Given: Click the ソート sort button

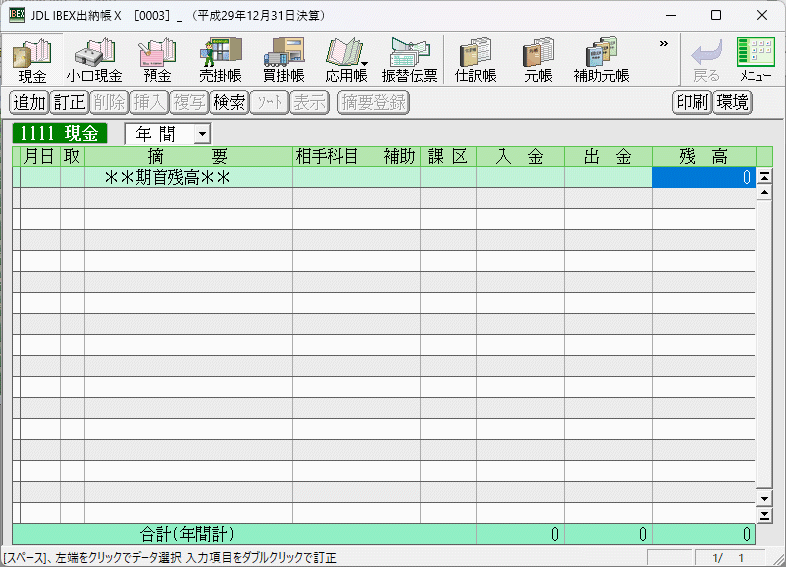Looking at the screenshot, I should click(269, 102).
